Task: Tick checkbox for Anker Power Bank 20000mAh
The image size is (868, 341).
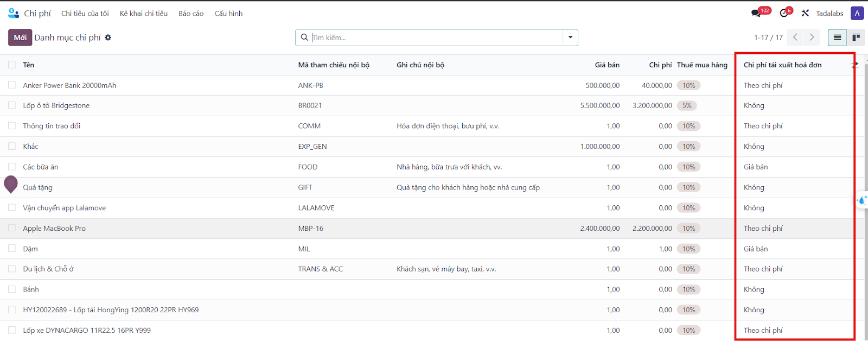Action: (x=12, y=85)
